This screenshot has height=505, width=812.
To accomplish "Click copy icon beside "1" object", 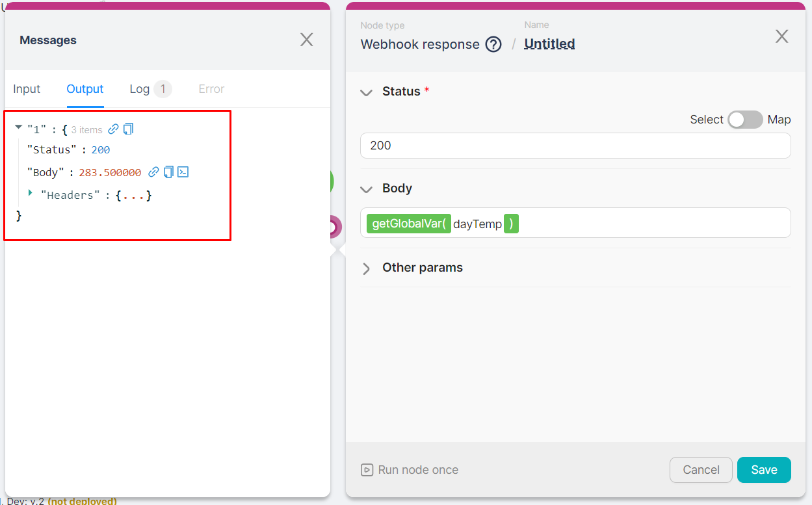I will [128, 129].
